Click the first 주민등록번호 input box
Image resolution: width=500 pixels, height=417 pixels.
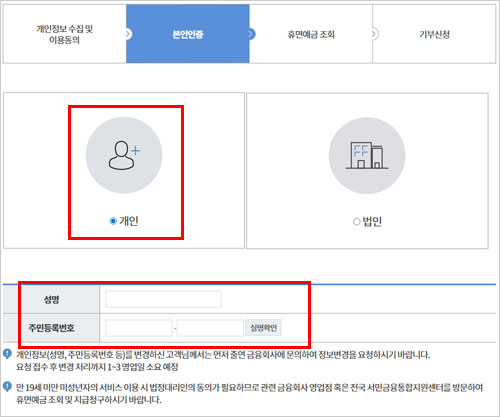(x=139, y=328)
